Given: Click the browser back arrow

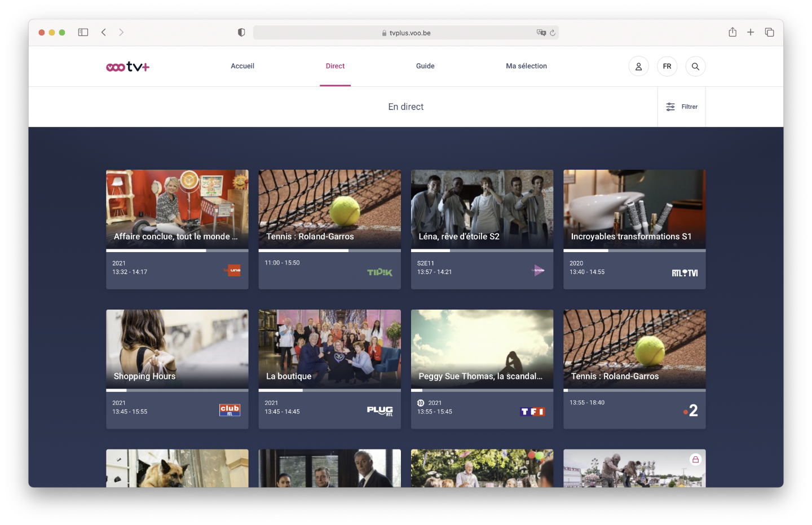Looking at the screenshot, I should (x=104, y=32).
